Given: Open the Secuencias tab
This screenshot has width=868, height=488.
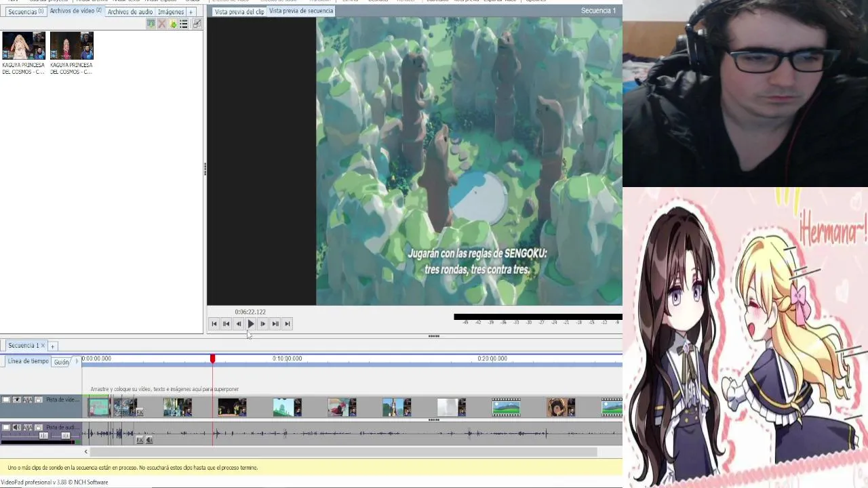Looking at the screenshot, I should pos(25,12).
